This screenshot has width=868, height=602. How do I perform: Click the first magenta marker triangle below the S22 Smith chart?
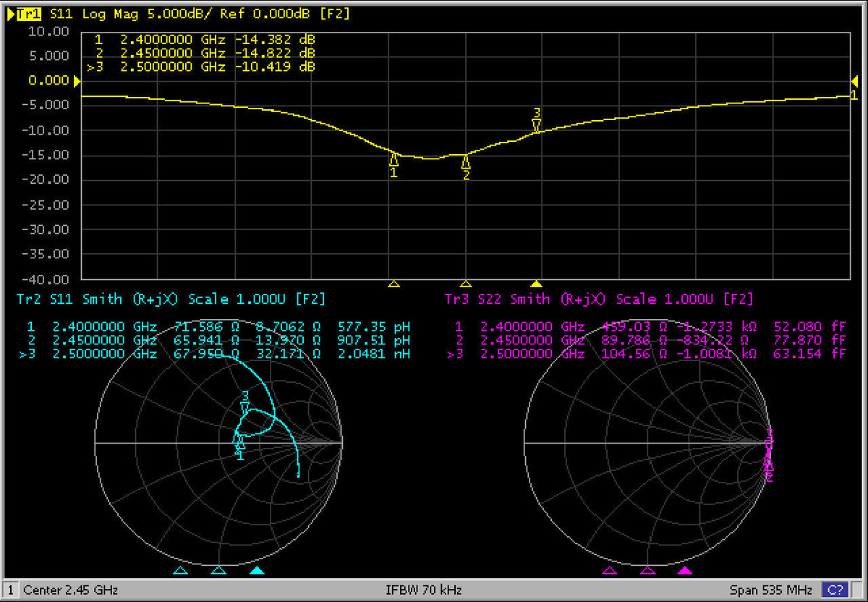pyautogui.click(x=609, y=571)
